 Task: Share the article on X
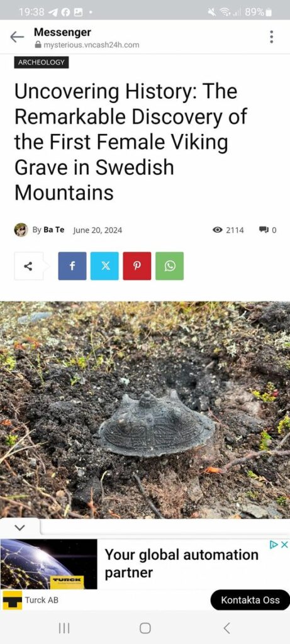pos(105,266)
